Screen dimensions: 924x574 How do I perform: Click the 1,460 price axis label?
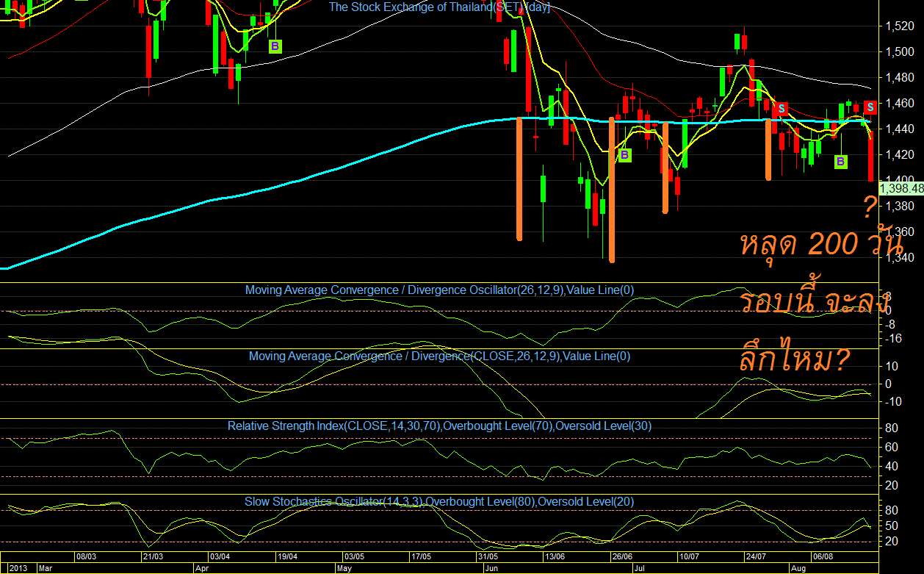(898, 104)
